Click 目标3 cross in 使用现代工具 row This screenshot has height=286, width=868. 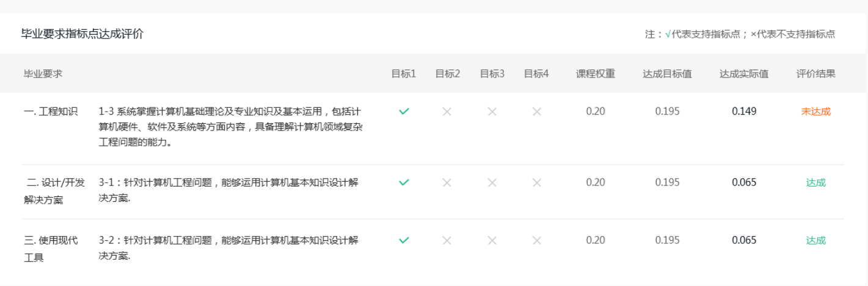(492, 240)
